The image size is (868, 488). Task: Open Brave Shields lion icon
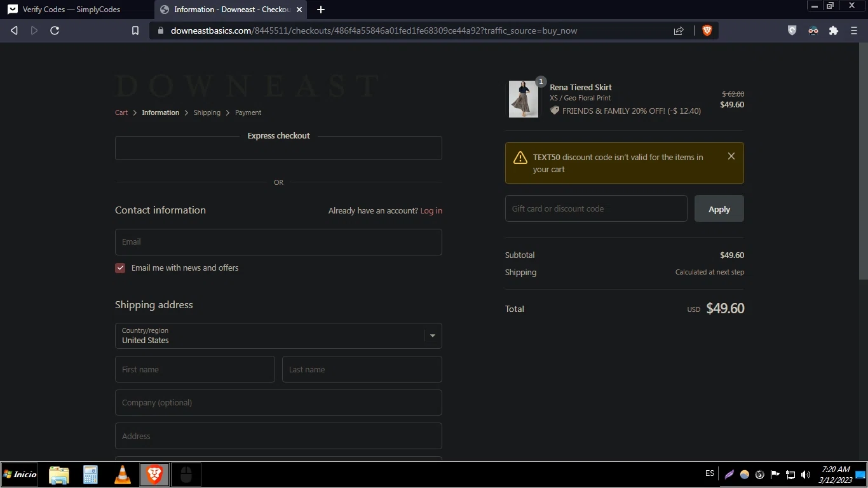(x=707, y=30)
